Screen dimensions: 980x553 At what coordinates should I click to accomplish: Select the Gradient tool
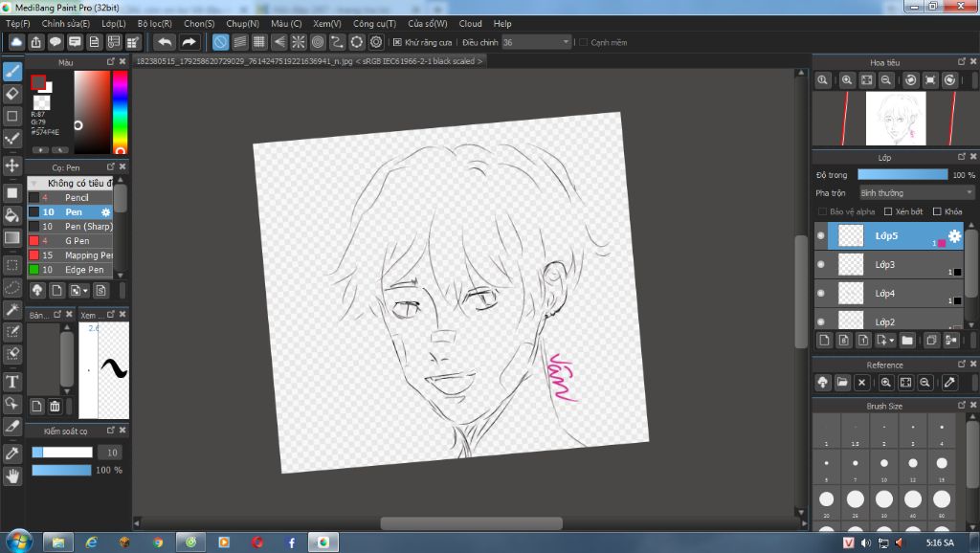12,237
